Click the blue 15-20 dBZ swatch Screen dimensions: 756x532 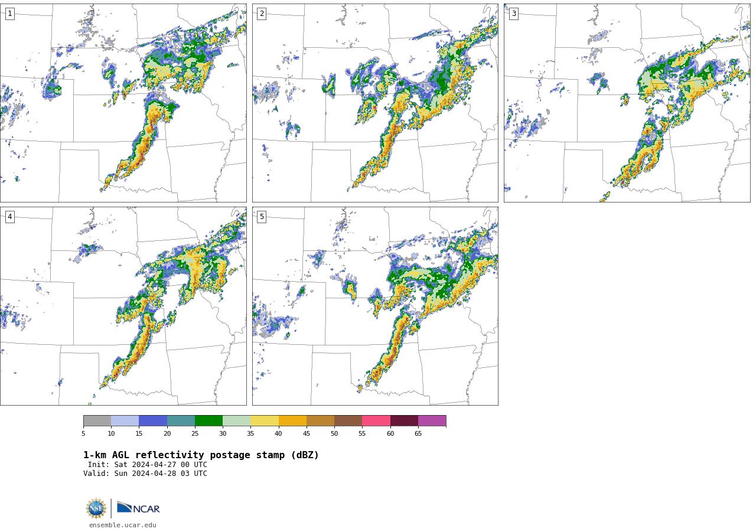coord(153,420)
